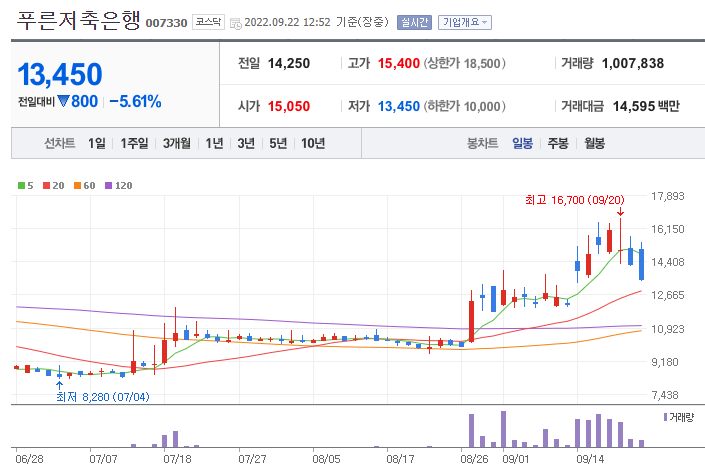Switch to the 월봉 monthly candle chart
Viewport: 705px width, 471px height.
coord(594,143)
